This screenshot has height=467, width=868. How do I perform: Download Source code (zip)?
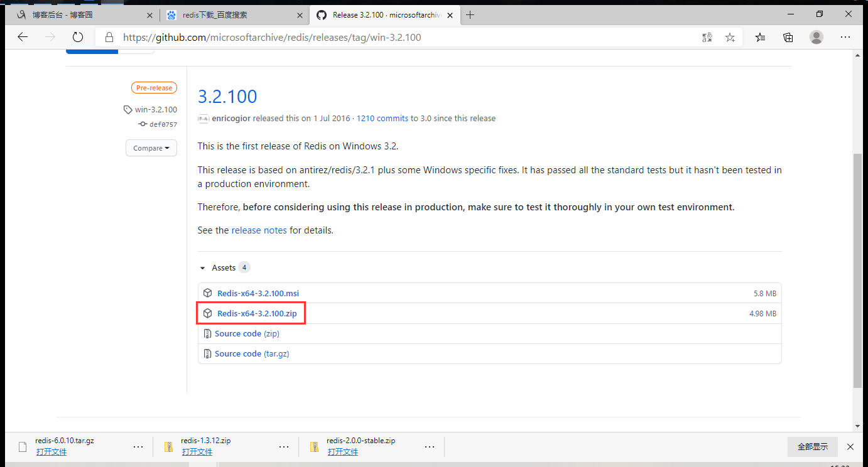tap(247, 334)
